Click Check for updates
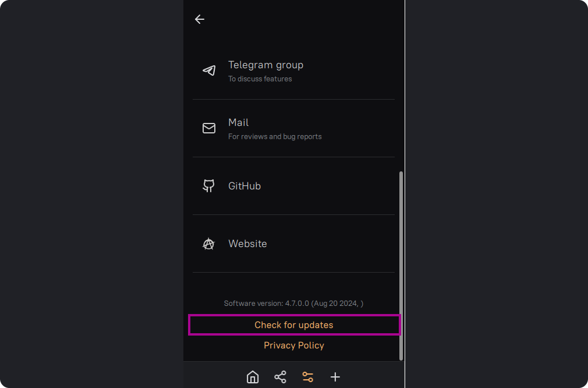The height and width of the screenshot is (388, 588). pos(294,325)
